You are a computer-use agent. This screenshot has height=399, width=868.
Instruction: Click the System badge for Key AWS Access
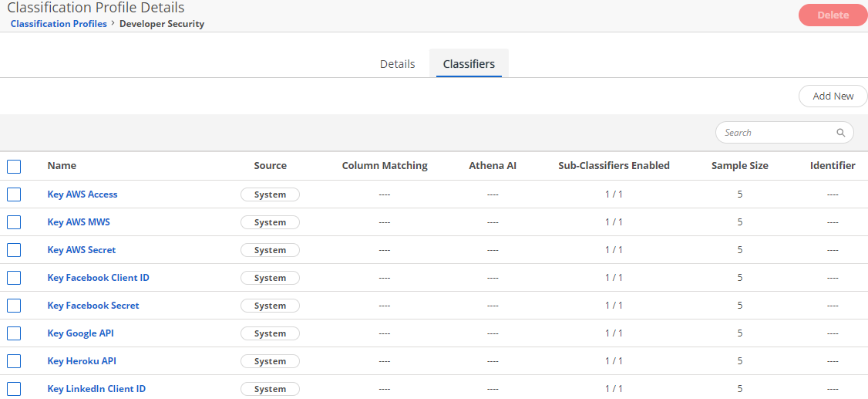coord(270,194)
